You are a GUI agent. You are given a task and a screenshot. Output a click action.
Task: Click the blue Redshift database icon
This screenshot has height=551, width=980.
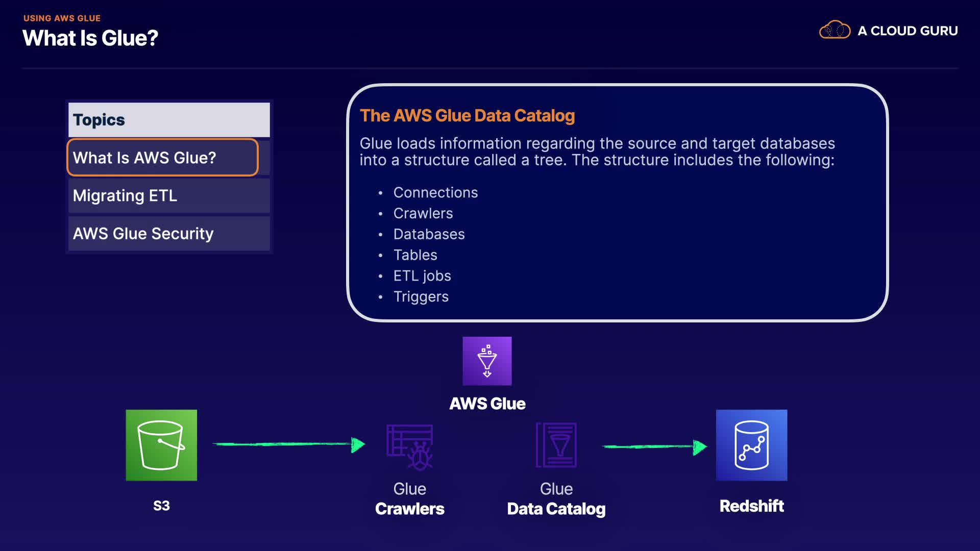pos(751,445)
